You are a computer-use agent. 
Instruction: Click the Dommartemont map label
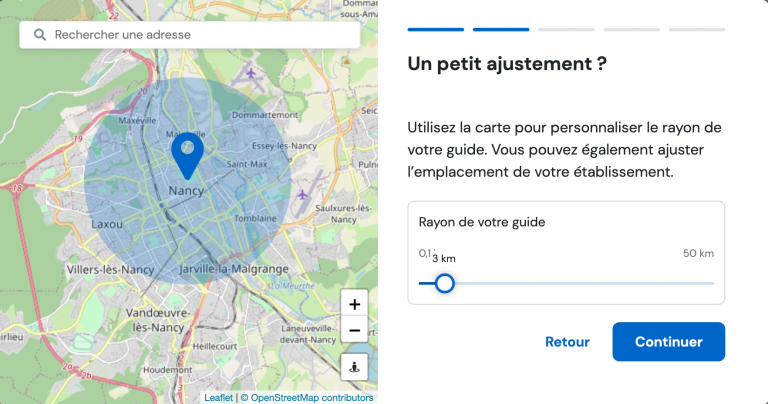click(x=264, y=115)
